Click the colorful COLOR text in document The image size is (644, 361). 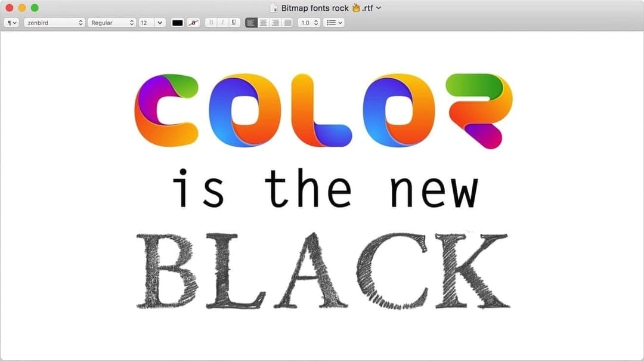(x=322, y=111)
